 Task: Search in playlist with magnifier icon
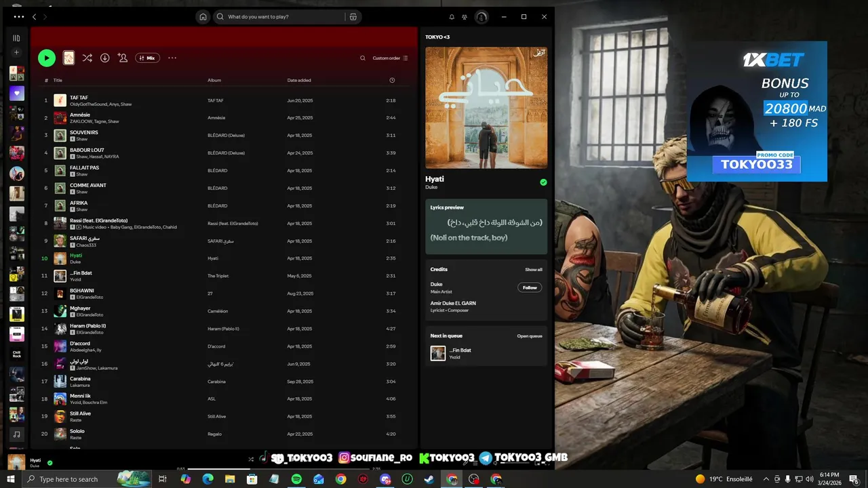(x=363, y=58)
